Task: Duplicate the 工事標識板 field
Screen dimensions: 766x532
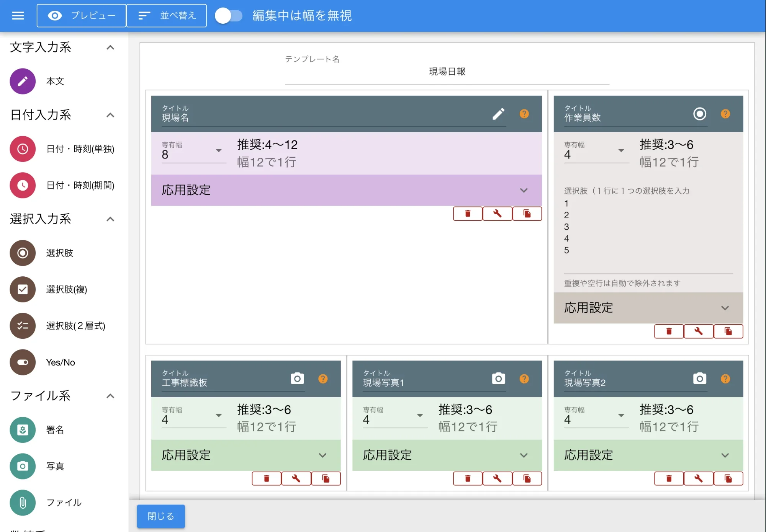Action: coord(326,478)
